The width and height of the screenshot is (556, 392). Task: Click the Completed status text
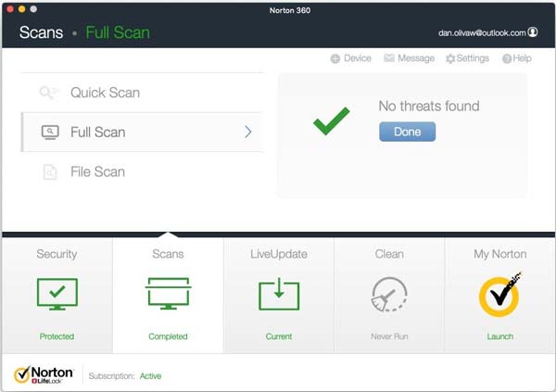pos(168,336)
